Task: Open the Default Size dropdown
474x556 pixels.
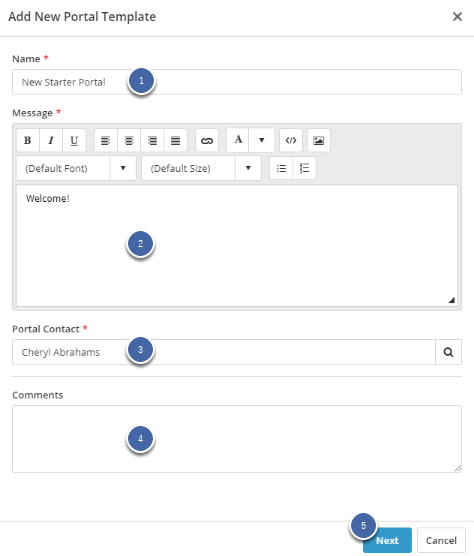Action: tap(201, 168)
